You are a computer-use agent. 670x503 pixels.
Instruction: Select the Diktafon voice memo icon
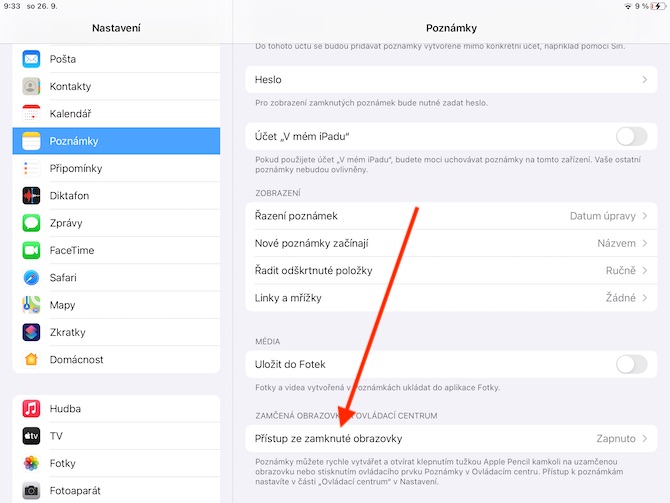click(x=31, y=196)
